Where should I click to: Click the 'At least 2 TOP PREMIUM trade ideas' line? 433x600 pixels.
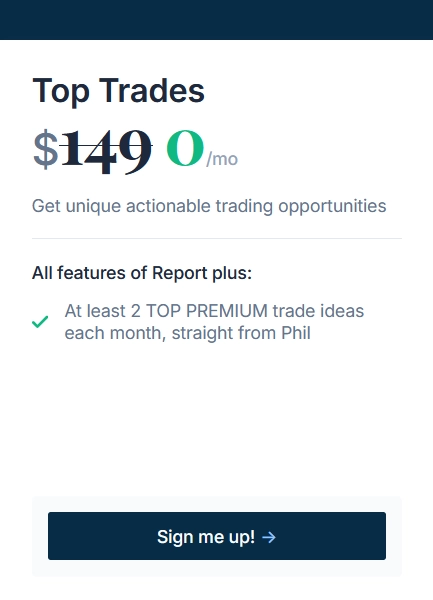click(214, 311)
